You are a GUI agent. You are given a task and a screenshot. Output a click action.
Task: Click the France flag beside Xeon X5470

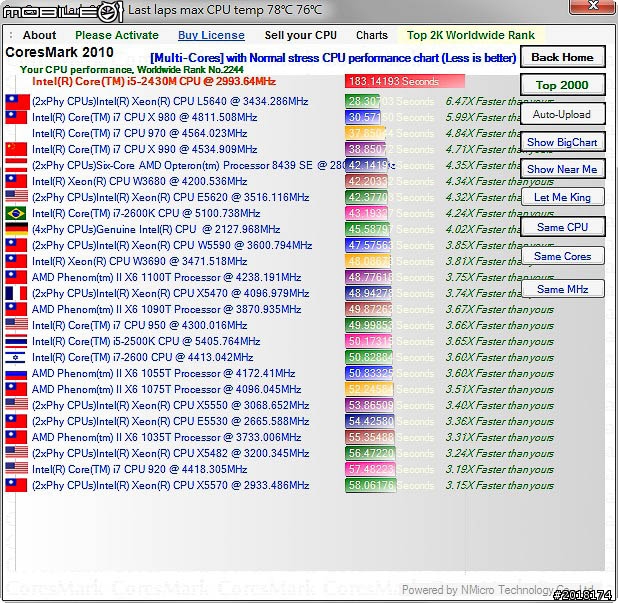click(x=16, y=293)
